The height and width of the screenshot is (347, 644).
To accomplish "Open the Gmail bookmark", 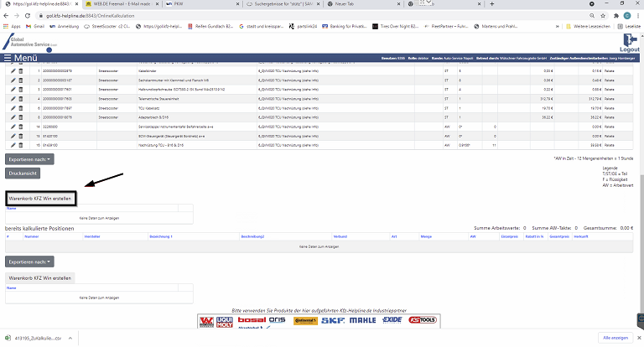I will pyautogui.click(x=35, y=26).
